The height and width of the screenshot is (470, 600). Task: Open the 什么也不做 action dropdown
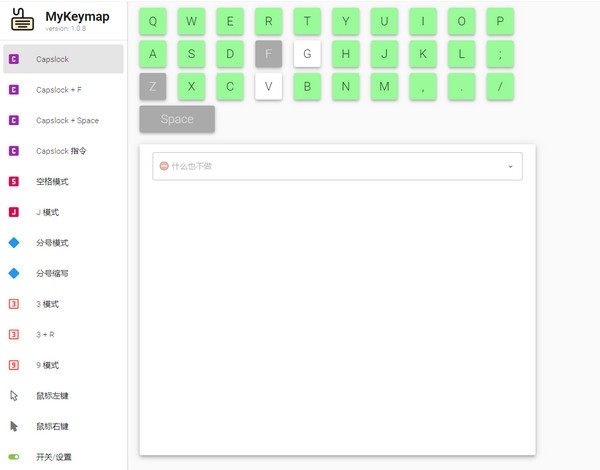pyautogui.click(x=330, y=166)
